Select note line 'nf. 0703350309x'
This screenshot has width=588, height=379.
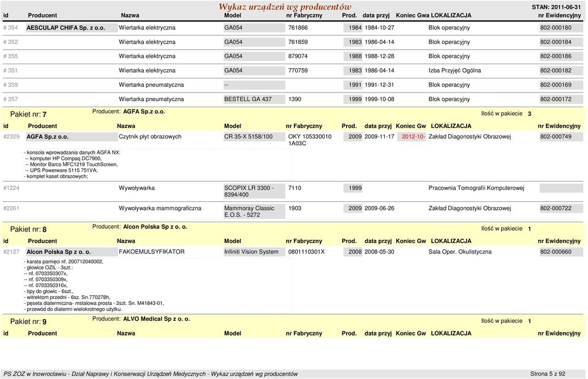click(48, 279)
